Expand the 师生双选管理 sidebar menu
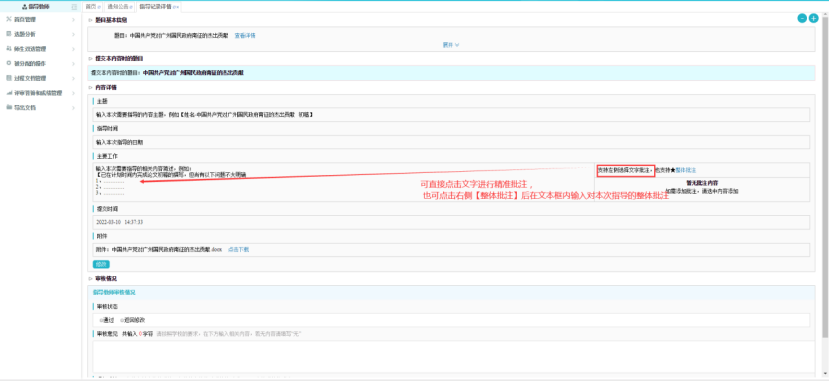 (x=41, y=49)
